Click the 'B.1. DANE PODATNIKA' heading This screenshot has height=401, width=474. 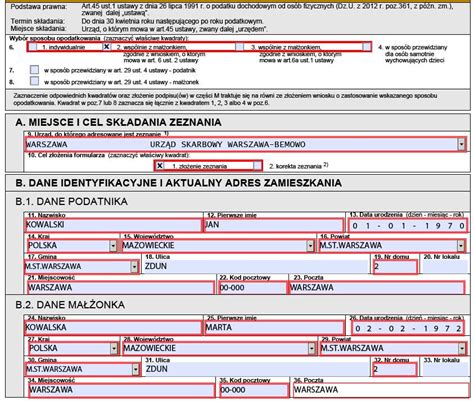[x=72, y=202]
